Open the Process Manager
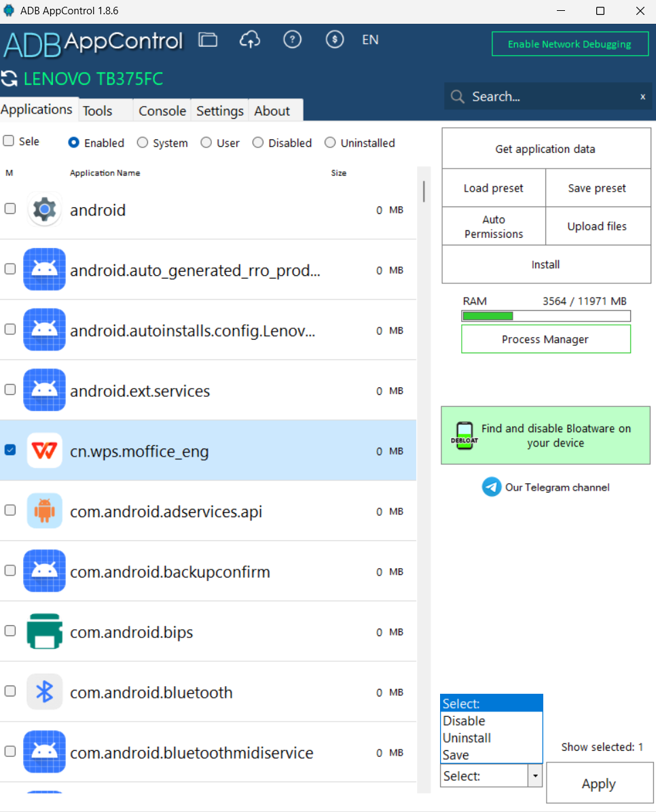Image resolution: width=656 pixels, height=812 pixels. coord(546,339)
